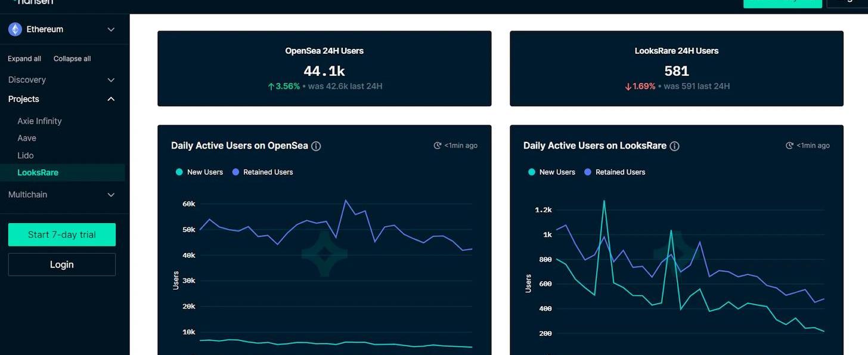This screenshot has width=868, height=355.
Task: Click the 30k axis label on OpenSea chart
Action: (189, 281)
